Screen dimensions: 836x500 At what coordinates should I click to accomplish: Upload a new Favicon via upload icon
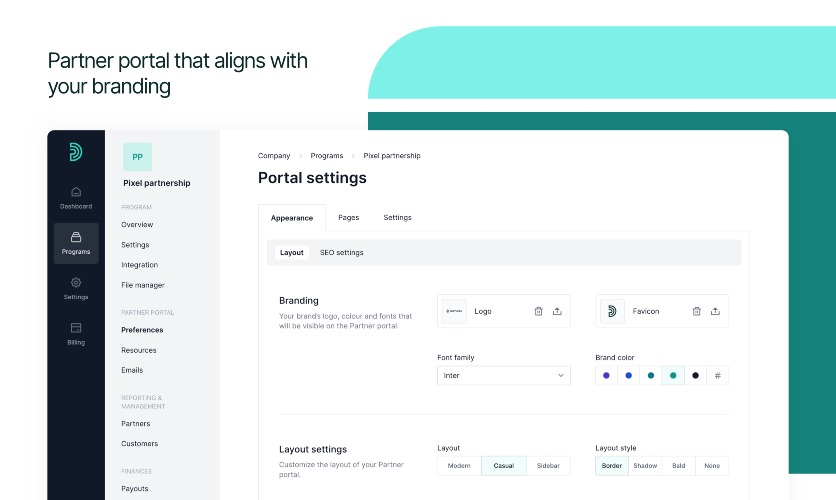[x=716, y=311]
